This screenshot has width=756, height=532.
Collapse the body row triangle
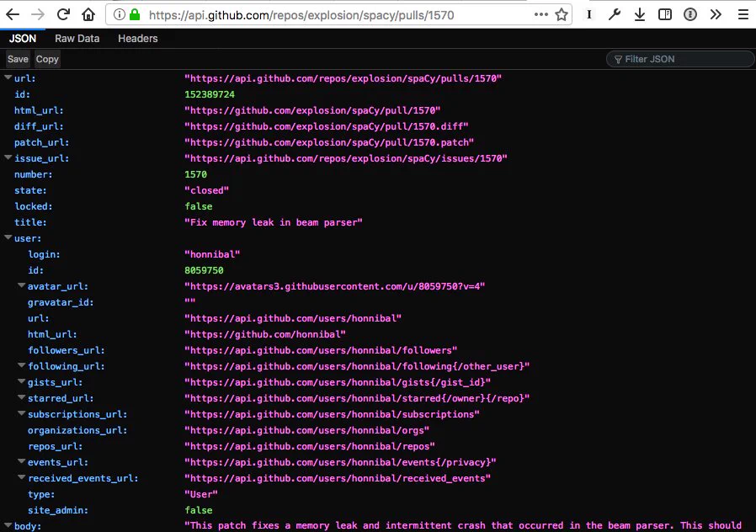(8, 525)
